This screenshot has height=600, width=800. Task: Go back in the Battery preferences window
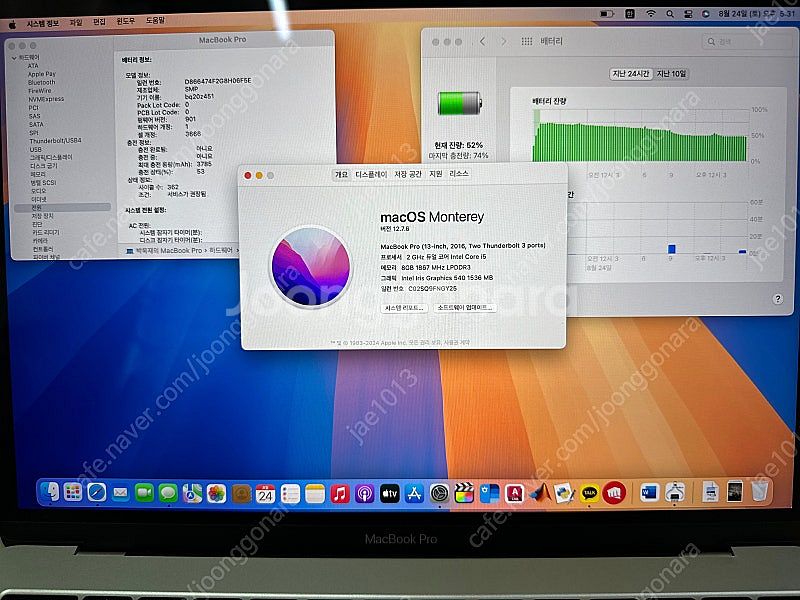(x=482, y=41)
